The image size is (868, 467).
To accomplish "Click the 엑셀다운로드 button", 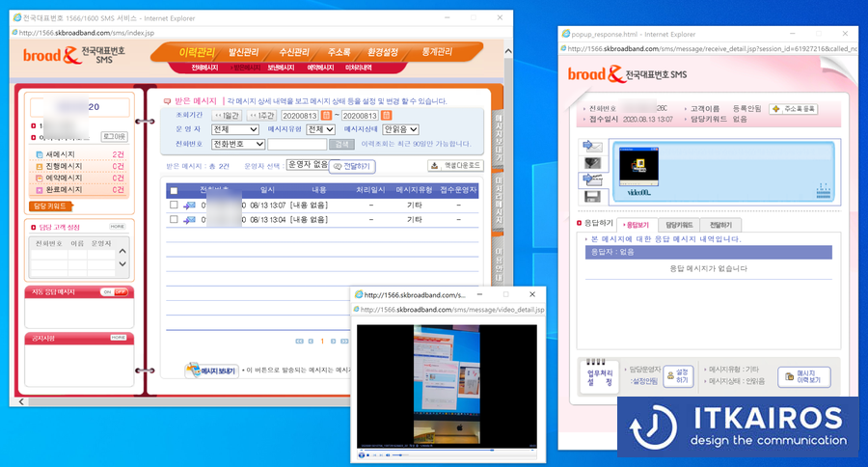I will click(x=455, y=165).
